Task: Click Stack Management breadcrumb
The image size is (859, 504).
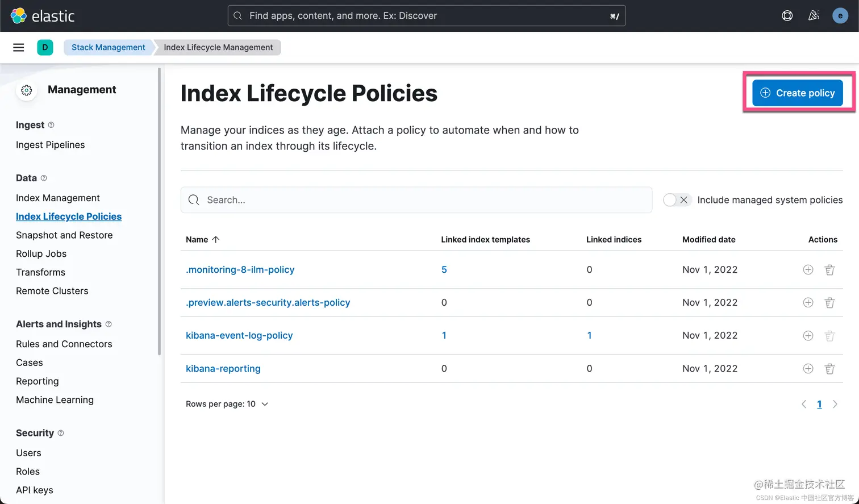Action: pos(108,47)
